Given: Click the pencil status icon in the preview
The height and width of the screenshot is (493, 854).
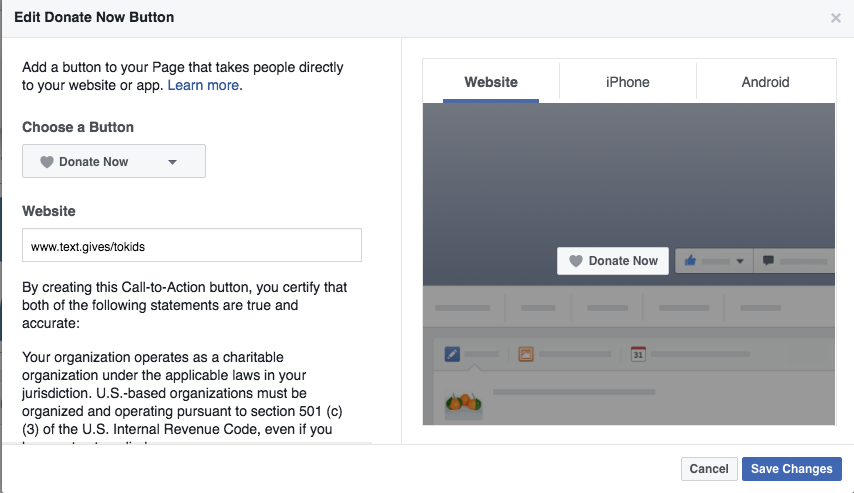Looking at the screenshot, I should click(452, 354).
